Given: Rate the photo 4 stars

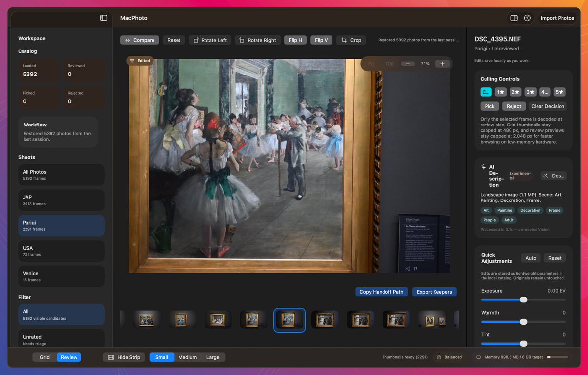Looking at the screenshot, I should pos(545,92).
